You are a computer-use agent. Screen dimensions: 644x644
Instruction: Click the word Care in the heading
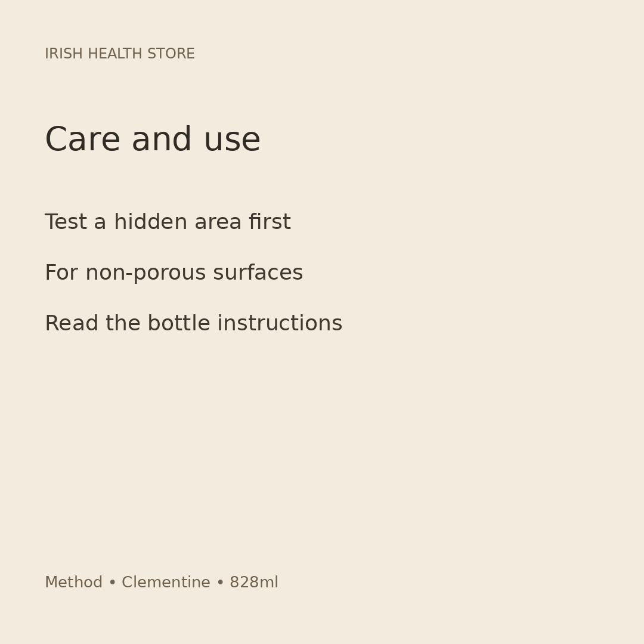(82, 140)
